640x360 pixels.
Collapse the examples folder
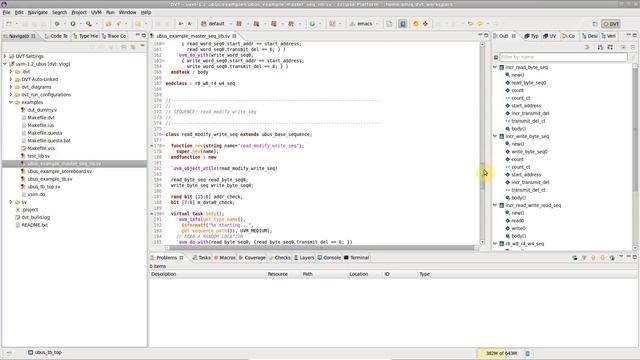pos(11,102)
